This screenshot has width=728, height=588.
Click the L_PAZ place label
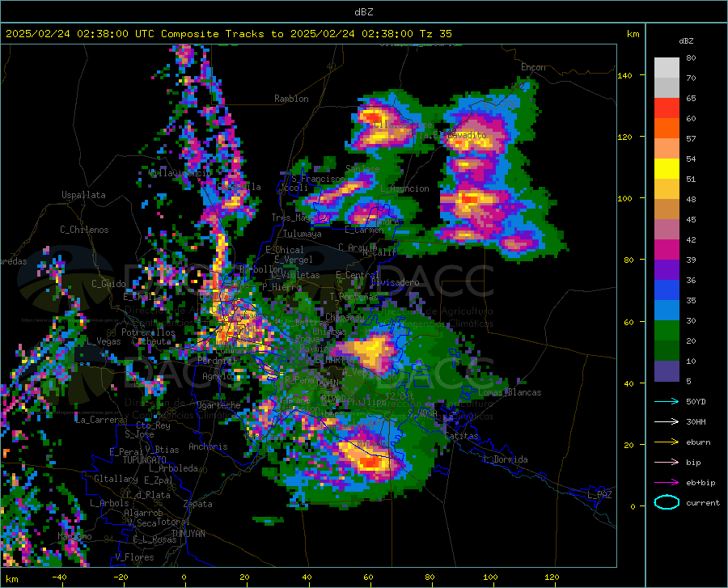pyautogui.click(x=599, y=495)
